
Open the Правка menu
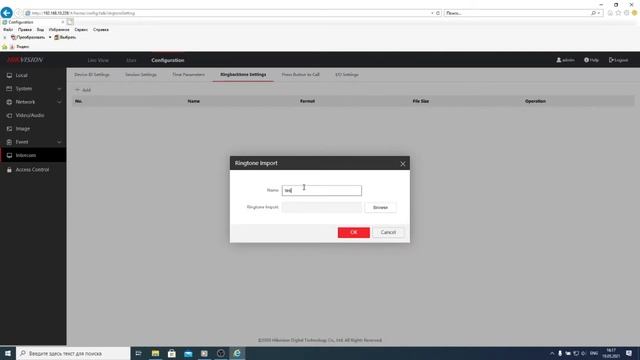24,30
